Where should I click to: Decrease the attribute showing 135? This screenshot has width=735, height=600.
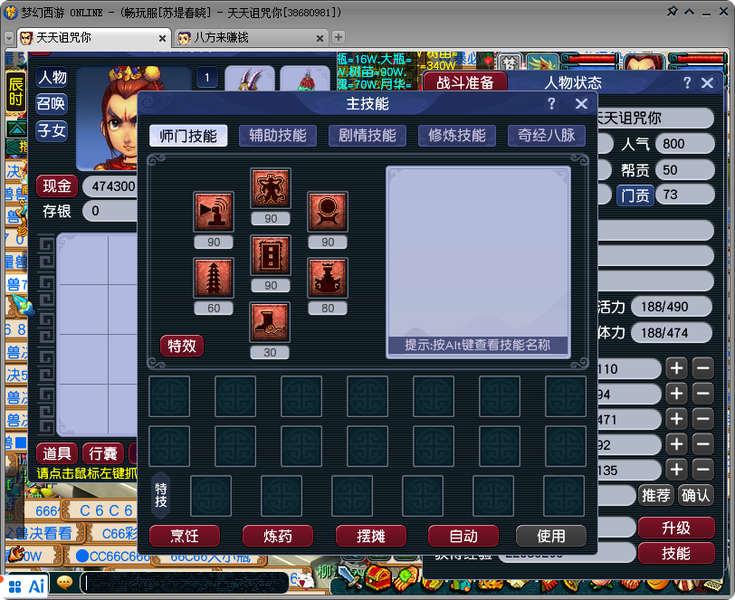[703, 470]
